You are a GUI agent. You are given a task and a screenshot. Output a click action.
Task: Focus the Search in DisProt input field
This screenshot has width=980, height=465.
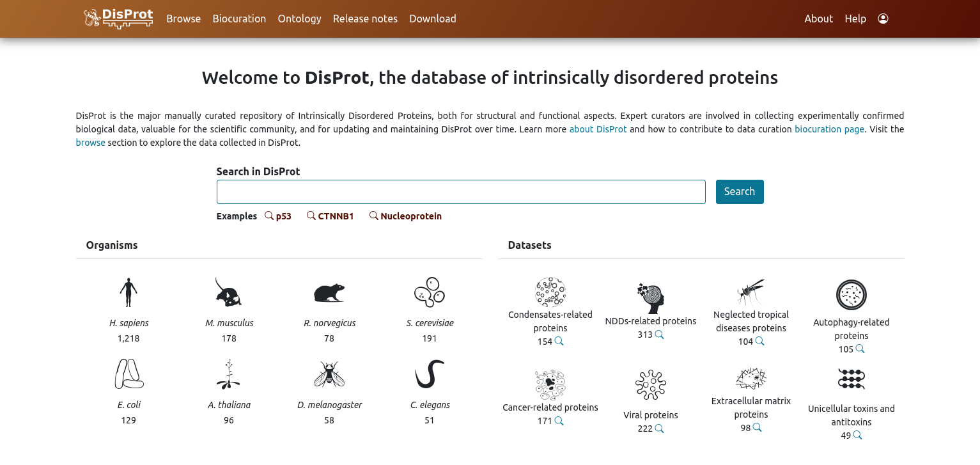(x=461, y=192)
